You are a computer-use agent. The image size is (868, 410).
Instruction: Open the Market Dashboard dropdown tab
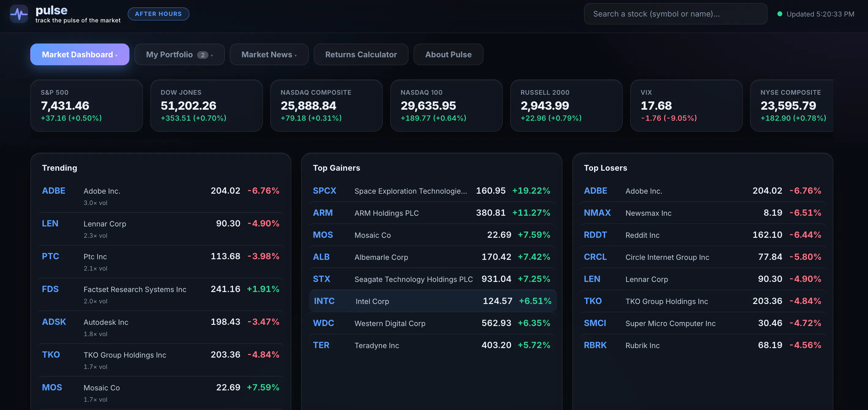pyautogui.click(x=80, y=54)
